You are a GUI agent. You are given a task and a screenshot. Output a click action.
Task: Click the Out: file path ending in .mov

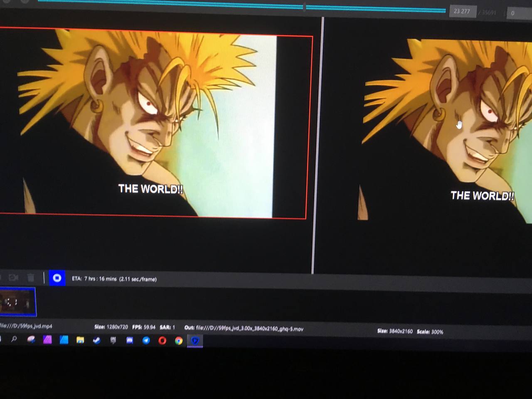pyautogui.click(x=244, y=328)
